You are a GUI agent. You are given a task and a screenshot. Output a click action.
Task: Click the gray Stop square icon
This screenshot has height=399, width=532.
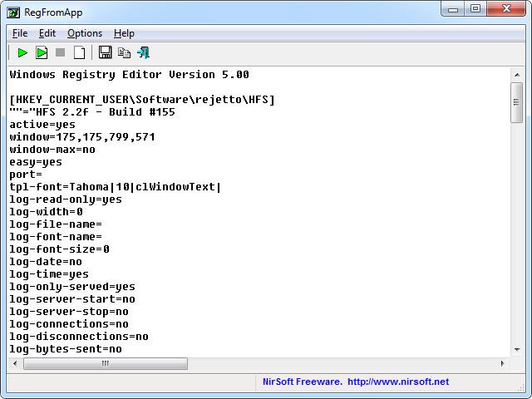(x=61, y=52)
